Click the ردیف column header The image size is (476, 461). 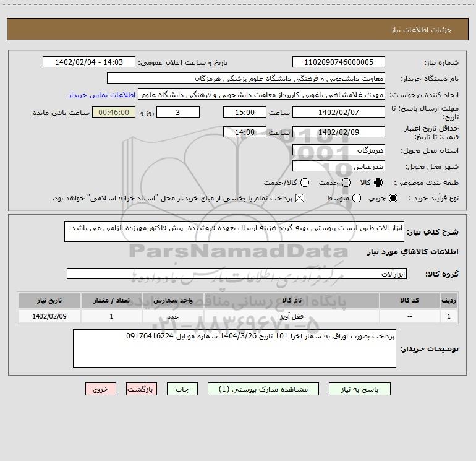(449, 301)
